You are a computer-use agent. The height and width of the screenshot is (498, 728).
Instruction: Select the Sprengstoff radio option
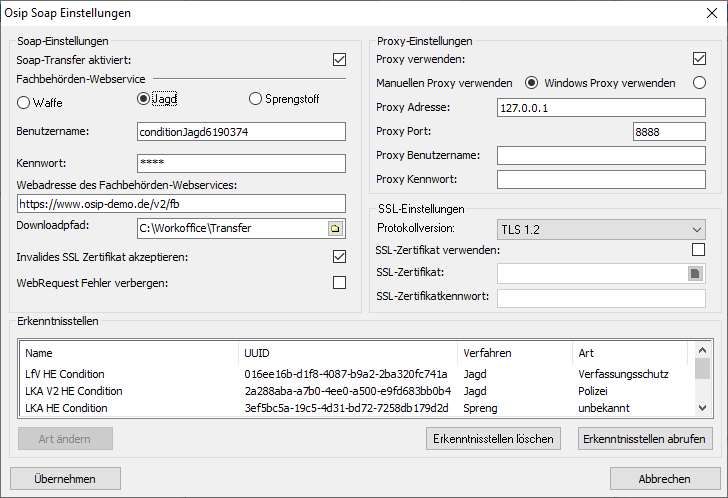257,98
